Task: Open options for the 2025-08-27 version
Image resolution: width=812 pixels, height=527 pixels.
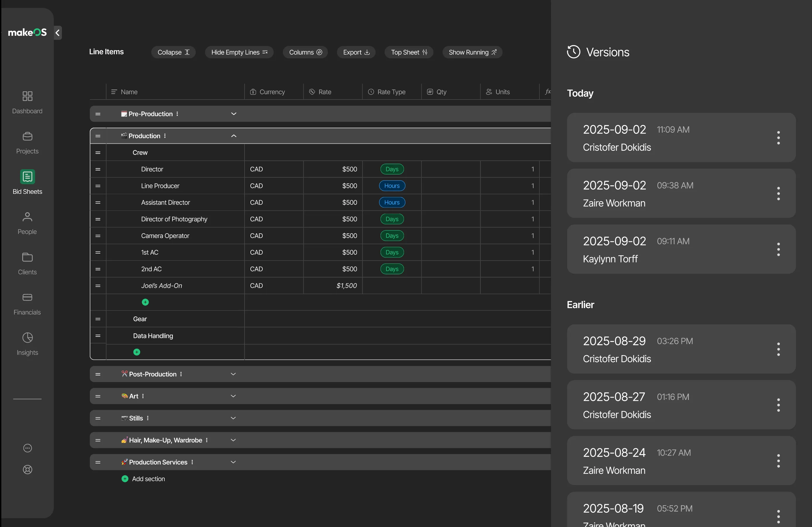Action: pos(778,405)
